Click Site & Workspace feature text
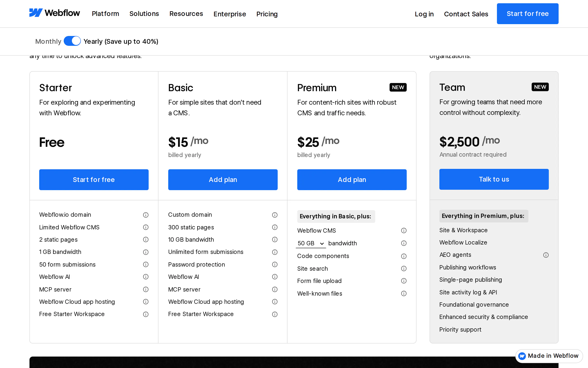Image resolution: width=588 pixels, height=368 pixels. (463, 230)
